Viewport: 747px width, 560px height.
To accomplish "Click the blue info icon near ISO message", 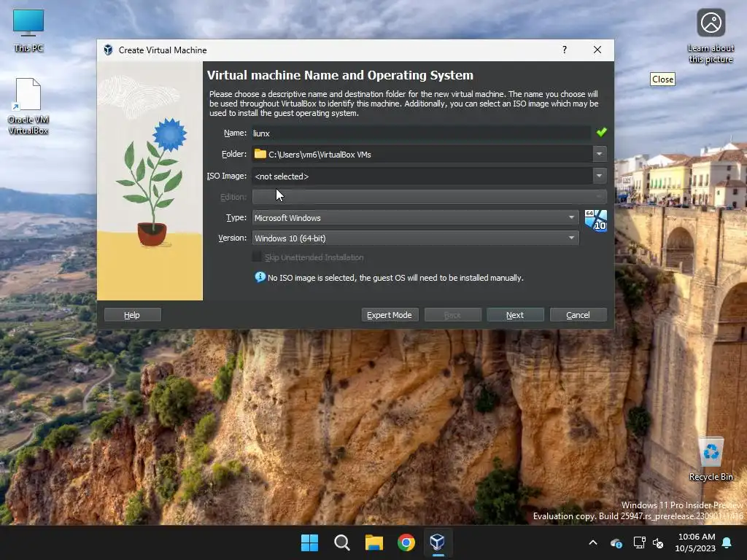I will pyautogui.click(x=260, y=277).
